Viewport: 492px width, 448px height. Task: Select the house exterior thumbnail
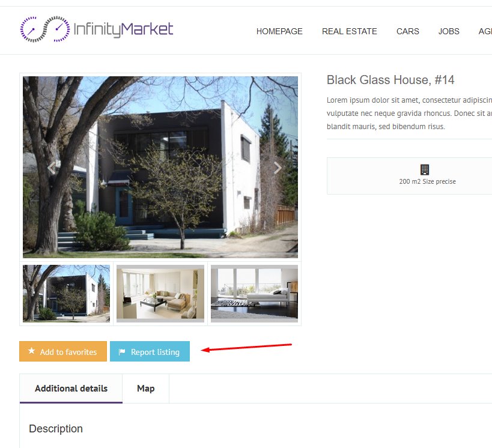point(67,294)
